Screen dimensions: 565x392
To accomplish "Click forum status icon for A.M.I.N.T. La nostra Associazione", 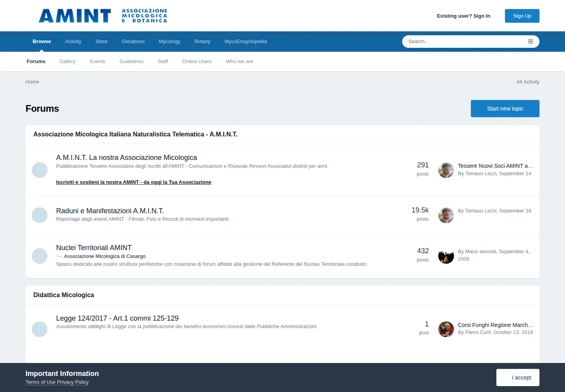I will coord(40,170).
